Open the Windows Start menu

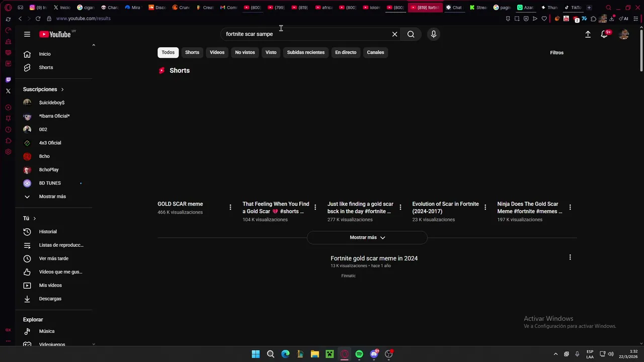click(256, 354)
